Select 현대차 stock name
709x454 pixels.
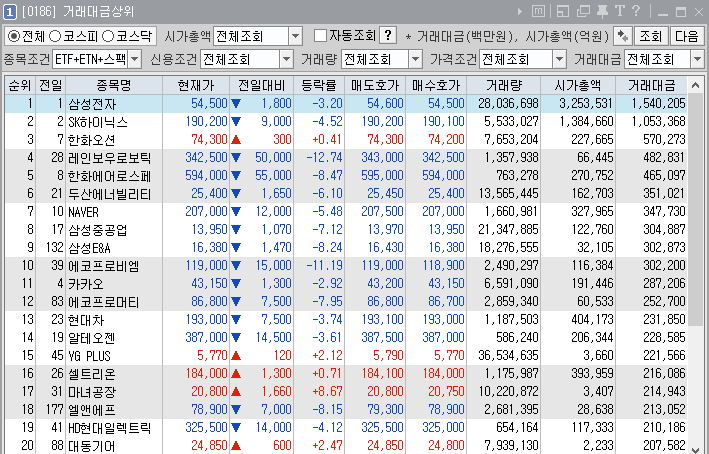point(86,320)
